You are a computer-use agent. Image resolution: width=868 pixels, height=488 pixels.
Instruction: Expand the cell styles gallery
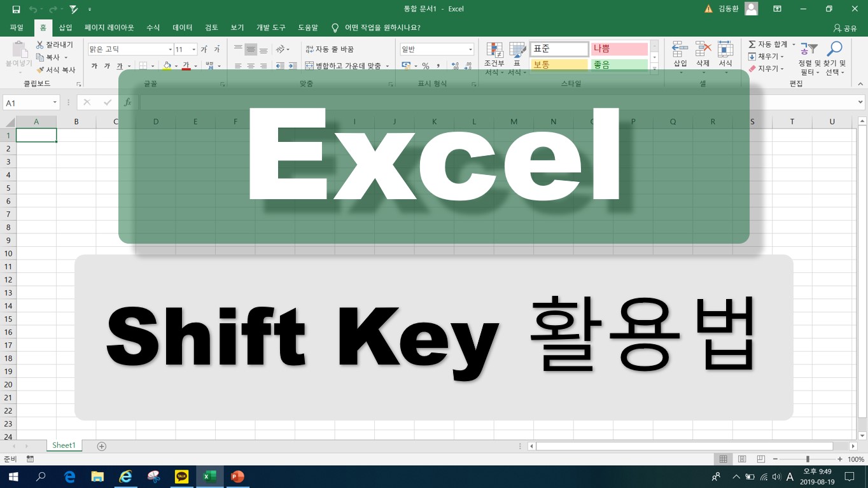[x=654, y=69]
